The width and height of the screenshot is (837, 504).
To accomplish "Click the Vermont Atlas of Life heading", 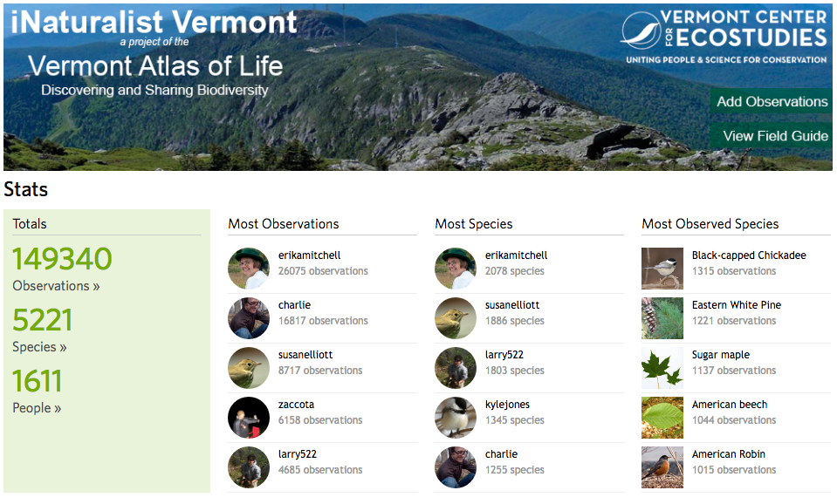I will pyautogui.click(x=155, y=65).
